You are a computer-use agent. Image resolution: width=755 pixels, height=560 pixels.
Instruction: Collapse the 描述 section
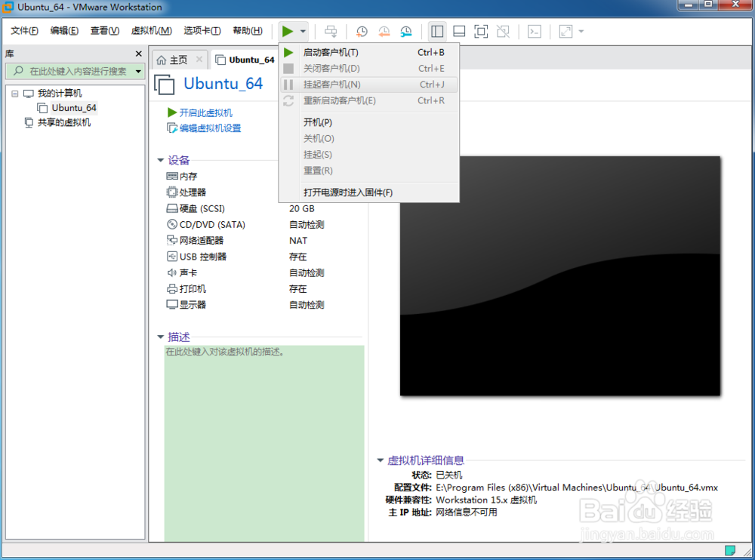point(160,337)
